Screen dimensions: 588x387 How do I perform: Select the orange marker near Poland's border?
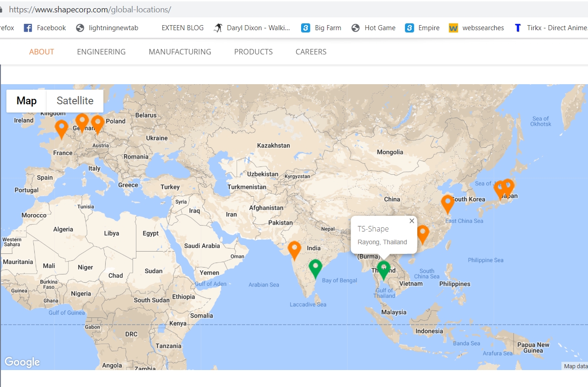97,124
